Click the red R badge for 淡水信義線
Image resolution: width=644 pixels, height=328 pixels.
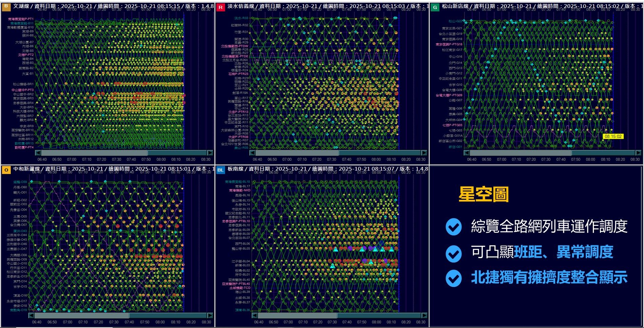click(221, 7)
